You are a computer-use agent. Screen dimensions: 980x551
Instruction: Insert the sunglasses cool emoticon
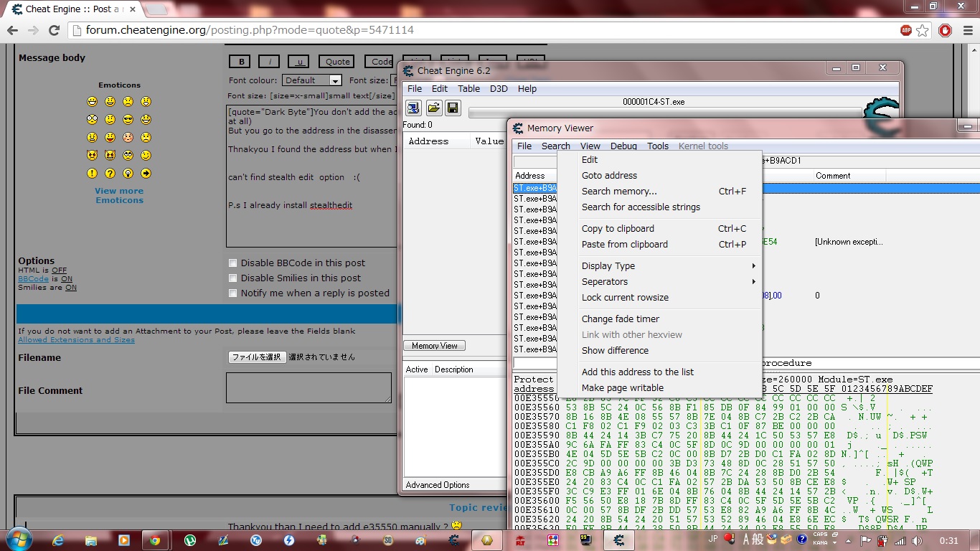128,119
